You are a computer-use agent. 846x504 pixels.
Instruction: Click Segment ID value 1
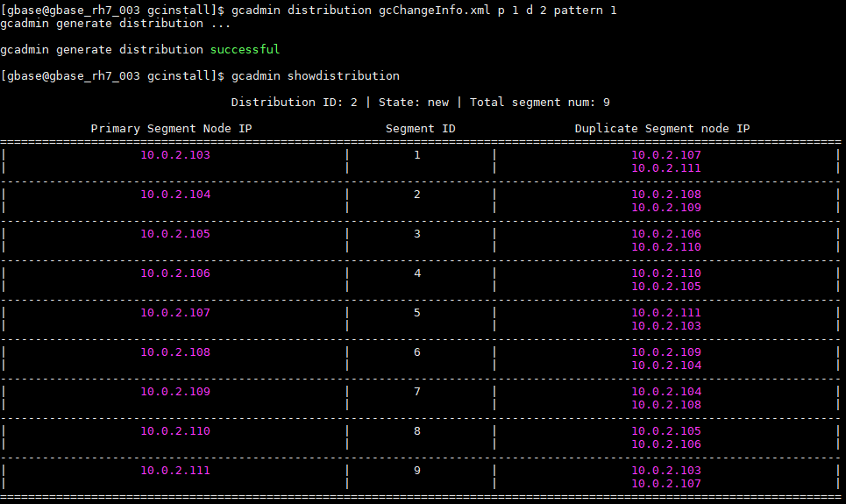(417, 155)
